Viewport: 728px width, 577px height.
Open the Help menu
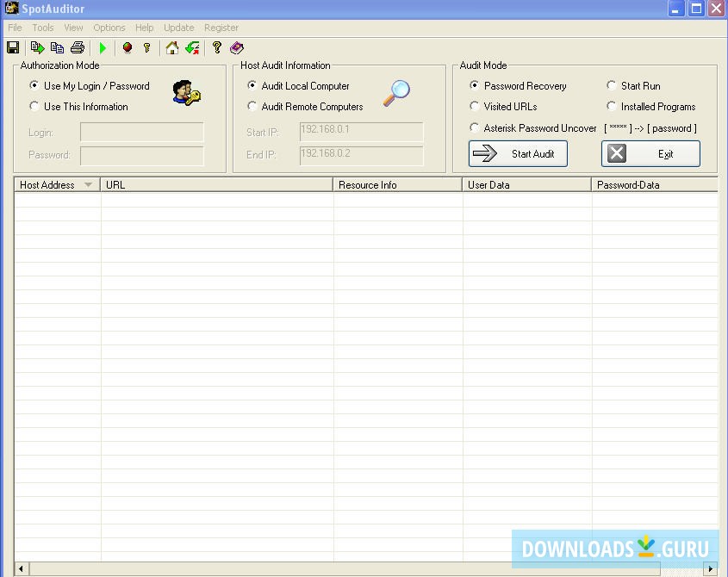pos(145,28)
